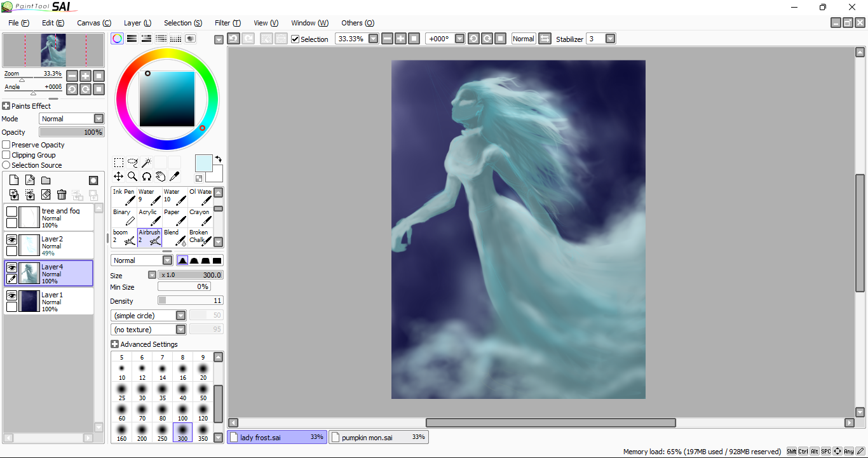The image size is (868, 458).
Task: Select the Binary pen tool
Action: (124, 217)
